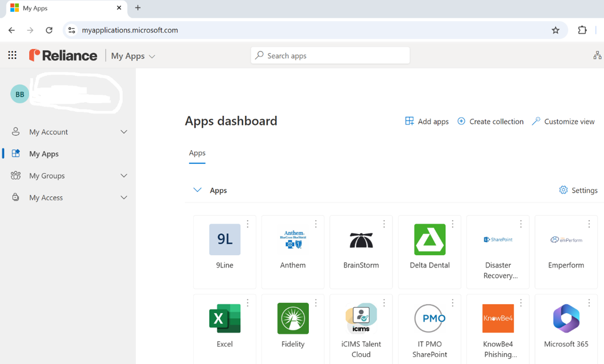The width and height of the screenshot is (604, 364).
Task: Open the KnowBe4 Phishing orange icon
Action: tap(498, 318)
